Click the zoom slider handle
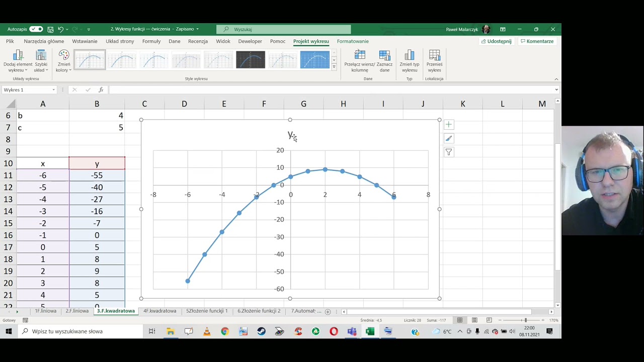Screen dimensions: 644x362 (x=525, y=320)
